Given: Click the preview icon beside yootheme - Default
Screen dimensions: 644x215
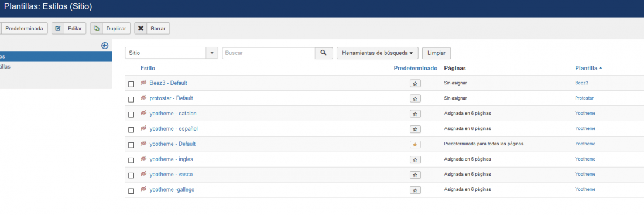Looking at the screenshot, I should coord(143,144).
